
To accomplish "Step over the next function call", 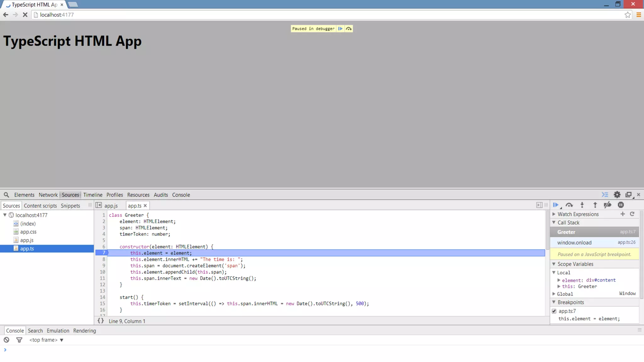I will click(x=569, y=205).
